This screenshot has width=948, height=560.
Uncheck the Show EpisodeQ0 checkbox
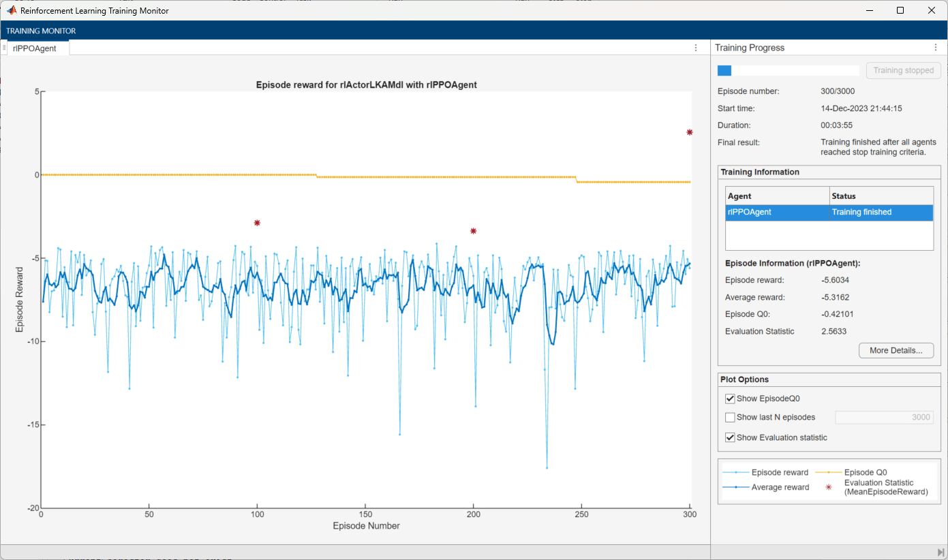click(730, 399)
